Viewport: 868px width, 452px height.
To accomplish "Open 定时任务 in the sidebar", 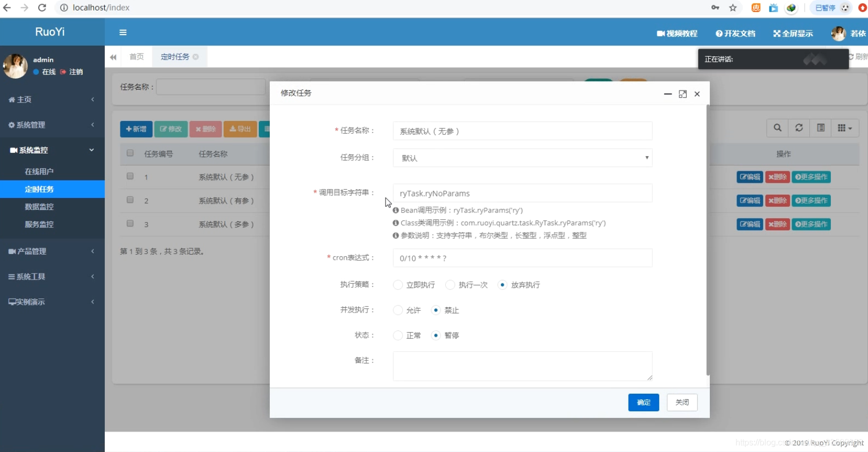I will click(x=52, y=189).
